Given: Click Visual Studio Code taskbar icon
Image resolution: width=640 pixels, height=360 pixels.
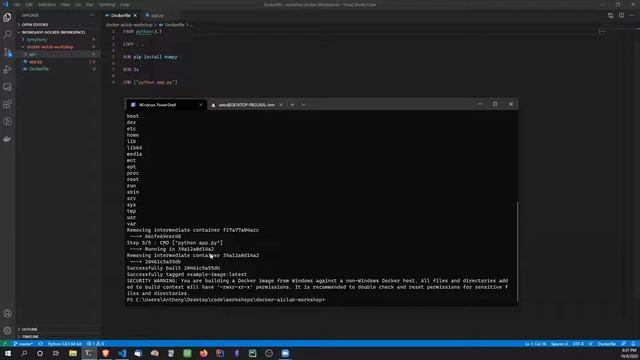Looking at the screenshot, I should [x=122, y=353].
